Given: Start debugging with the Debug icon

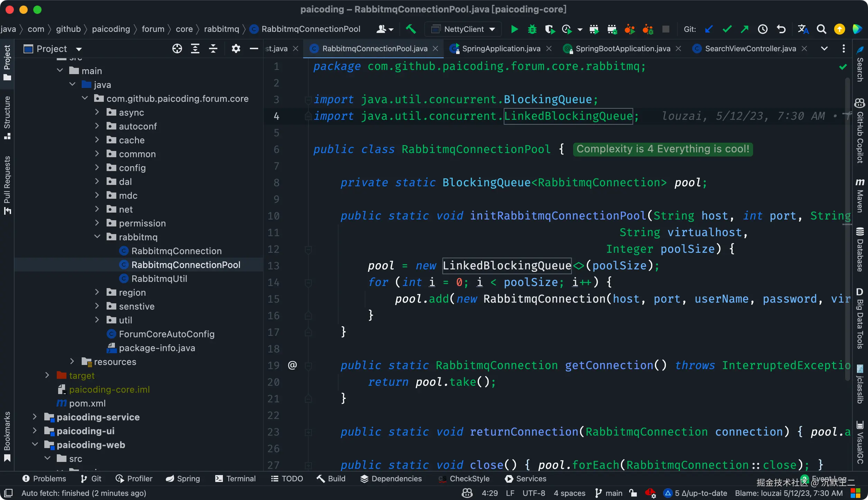Looking at the screenshot, I should [x=532, y=29].
